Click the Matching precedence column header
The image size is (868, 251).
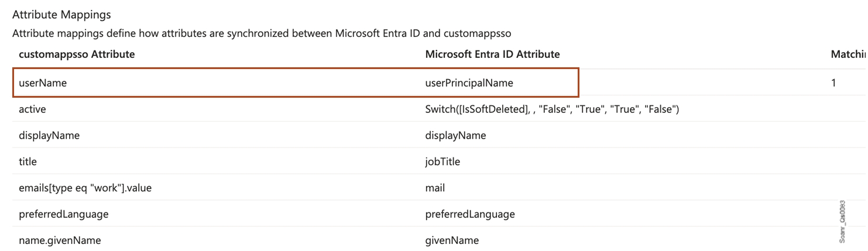[x=848, y=54]
